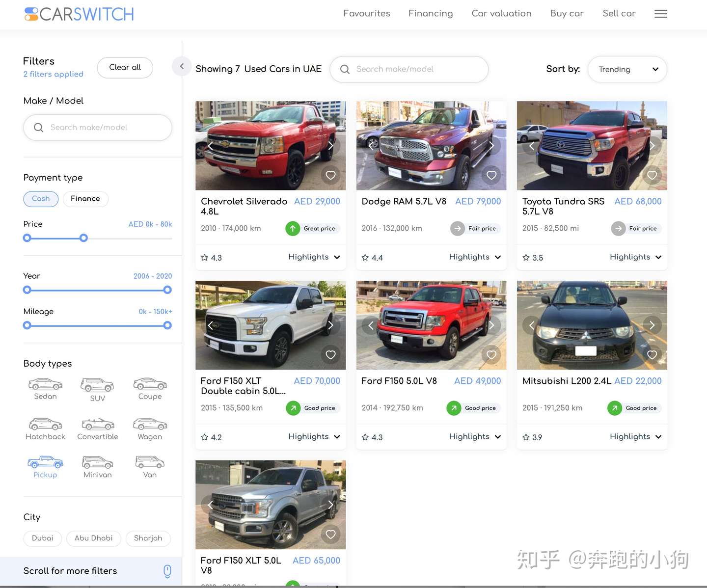Open the Car valuation nav item
Viewport: 707px width, 588px height.
point(501,13)
